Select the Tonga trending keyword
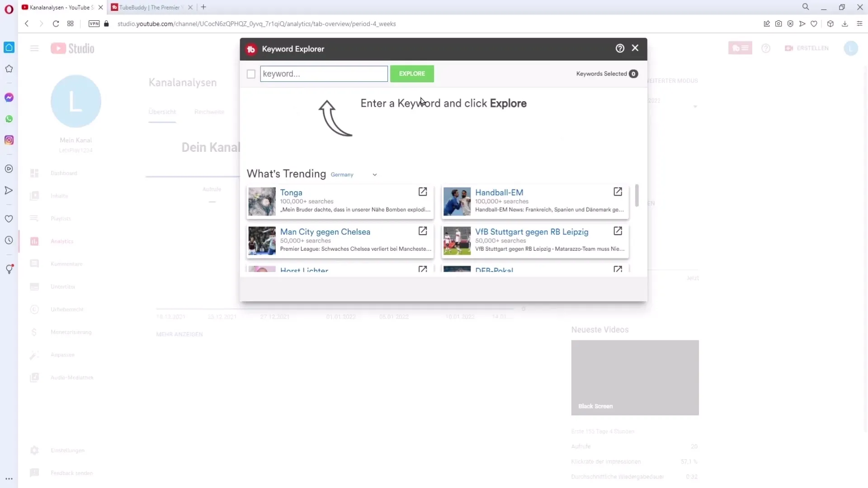 [291, 192]
